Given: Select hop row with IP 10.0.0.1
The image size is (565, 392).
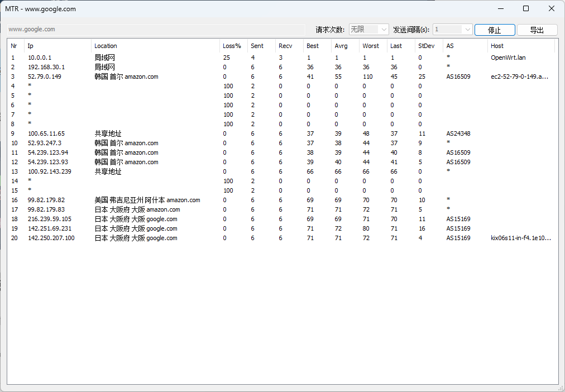Looking at the screenshot, I should 40,58.
